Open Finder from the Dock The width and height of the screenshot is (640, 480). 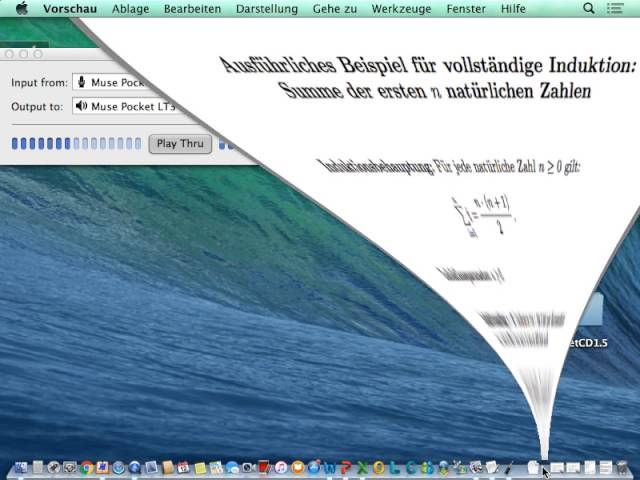point(21,467)
